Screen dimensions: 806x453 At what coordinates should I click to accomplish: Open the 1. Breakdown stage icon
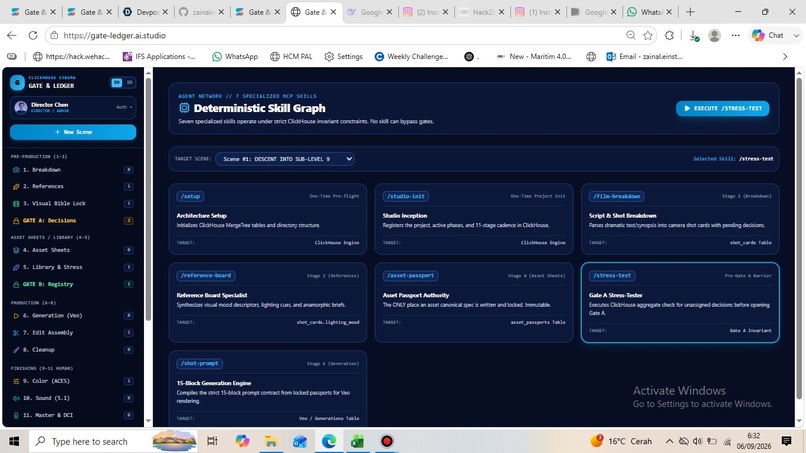16,170
